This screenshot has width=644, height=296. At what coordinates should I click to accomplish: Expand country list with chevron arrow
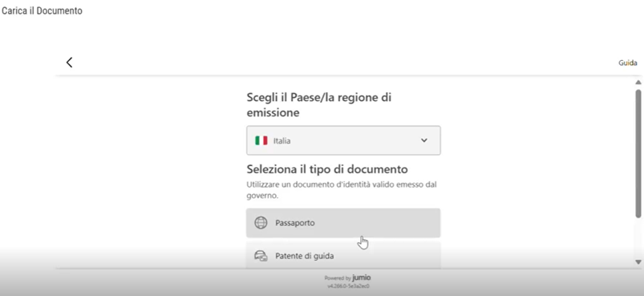(424, 140)
